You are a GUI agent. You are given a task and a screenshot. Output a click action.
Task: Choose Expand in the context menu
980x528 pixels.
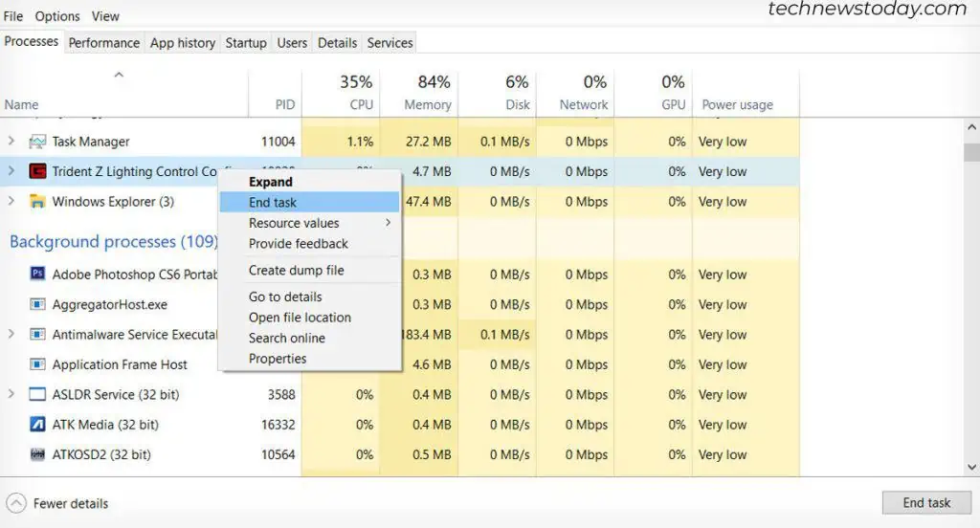(309, 182)
